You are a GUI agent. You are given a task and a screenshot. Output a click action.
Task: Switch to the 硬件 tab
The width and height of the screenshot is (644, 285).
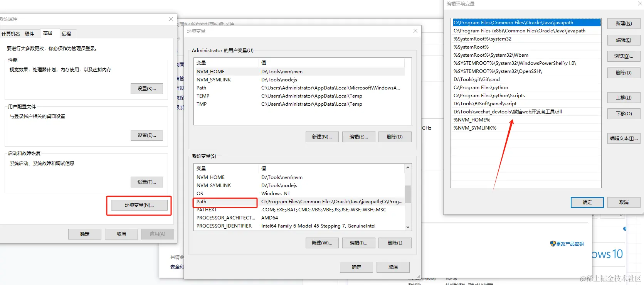click(30, 34)
